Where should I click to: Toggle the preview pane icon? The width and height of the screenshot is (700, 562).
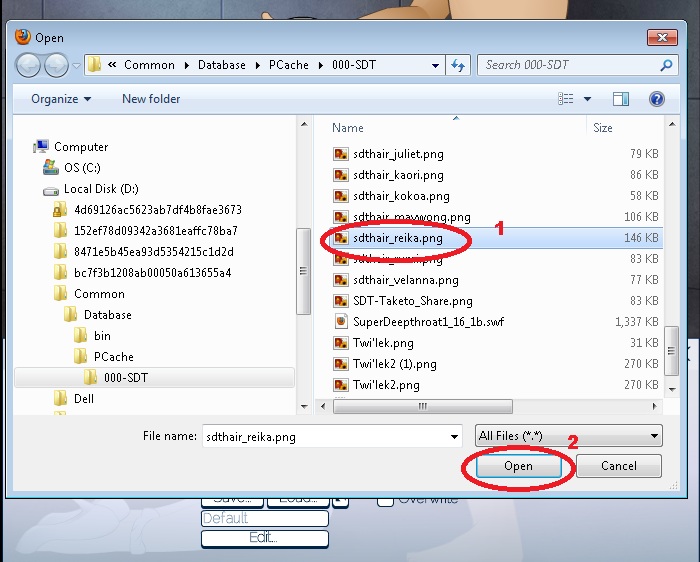(621, 99)
